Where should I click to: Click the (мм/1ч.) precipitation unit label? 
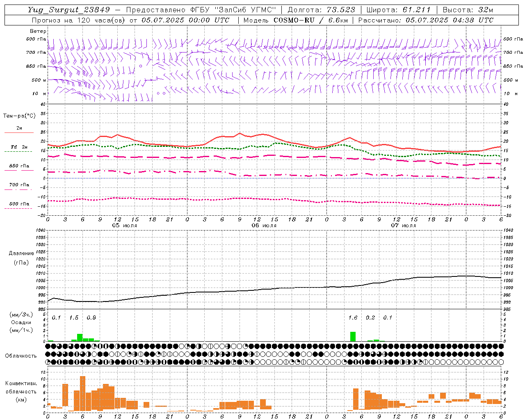coord(21,330)
